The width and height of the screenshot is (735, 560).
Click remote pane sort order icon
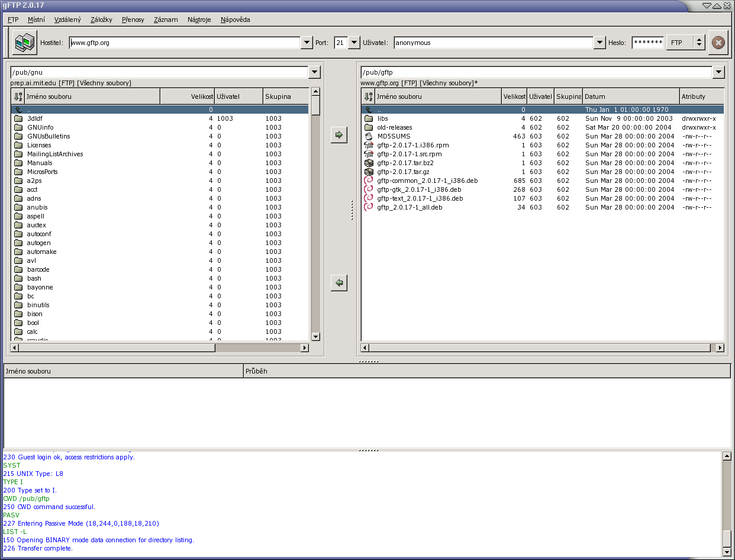[368, 96]
